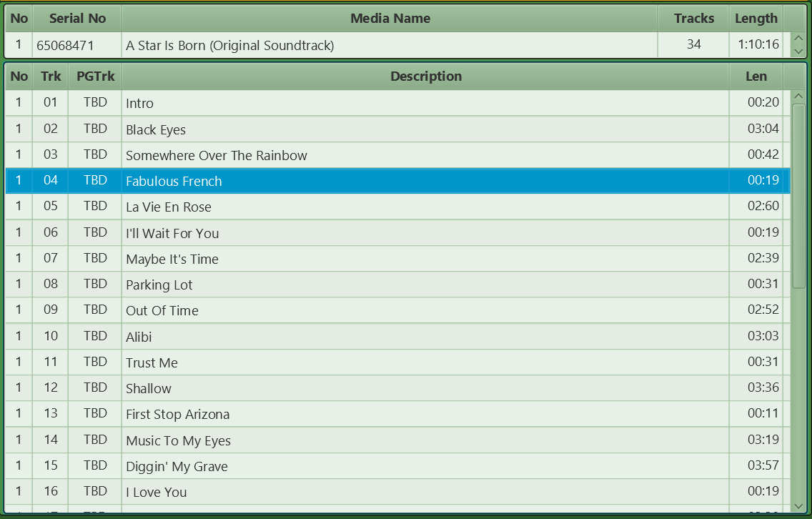
Task: Click the PGTrk column header
Action: (95, 76)
